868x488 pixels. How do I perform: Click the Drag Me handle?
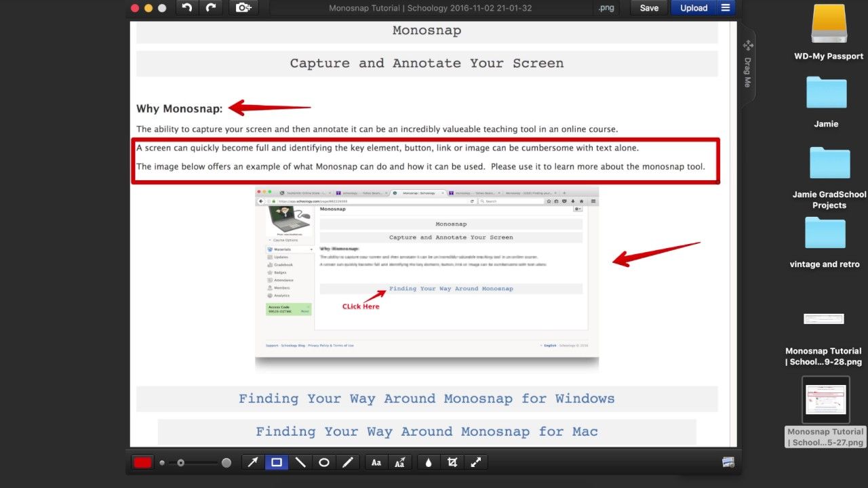[x=748, y=65]
